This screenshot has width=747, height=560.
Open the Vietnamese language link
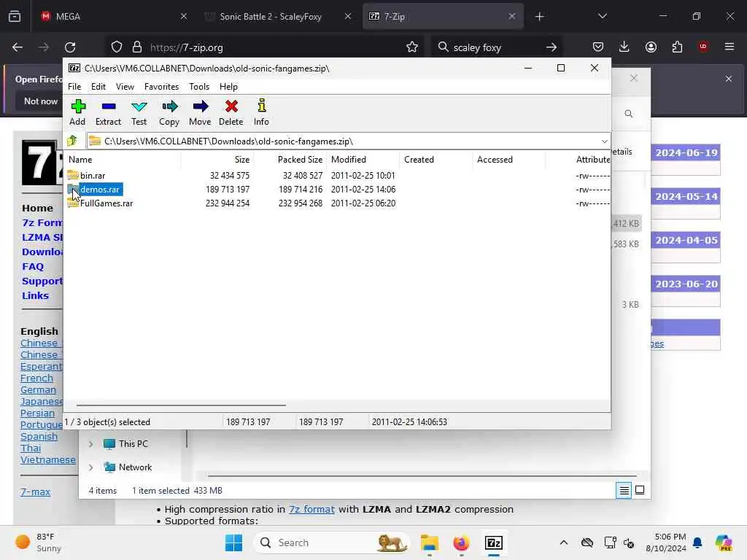[x=48, y=460]
